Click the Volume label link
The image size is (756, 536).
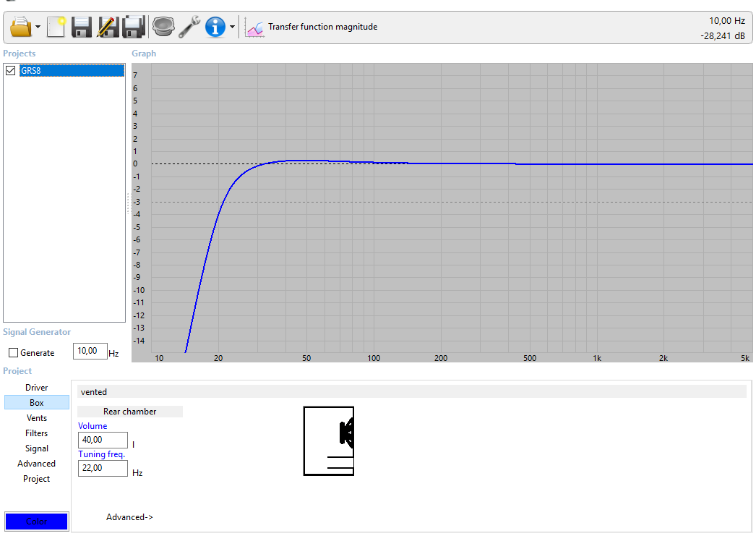pos(93,426)
